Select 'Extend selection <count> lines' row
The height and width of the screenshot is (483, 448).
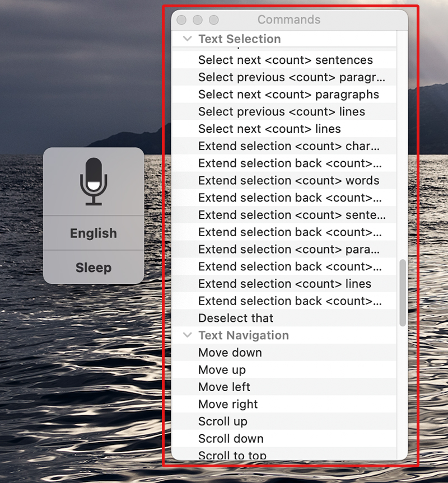284,284
